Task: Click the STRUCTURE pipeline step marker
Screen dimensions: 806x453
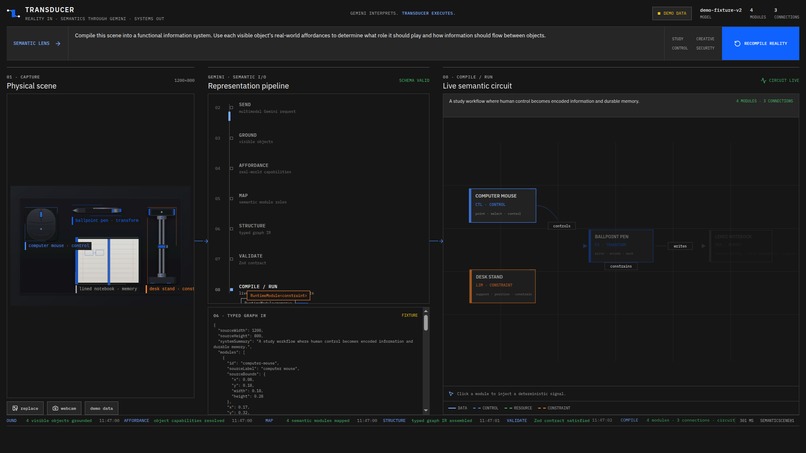Action: click(231, 229)
